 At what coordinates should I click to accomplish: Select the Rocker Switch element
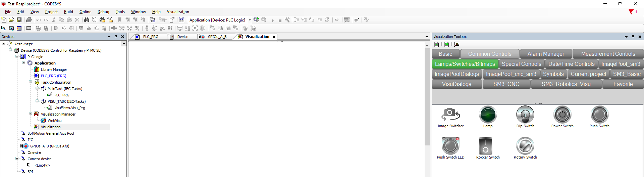pos(488,146)
